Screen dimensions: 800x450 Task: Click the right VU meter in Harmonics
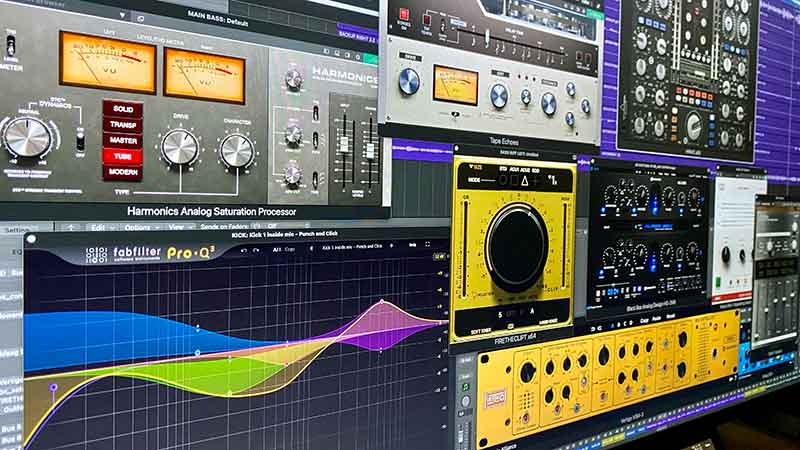[x=204, y=76]
